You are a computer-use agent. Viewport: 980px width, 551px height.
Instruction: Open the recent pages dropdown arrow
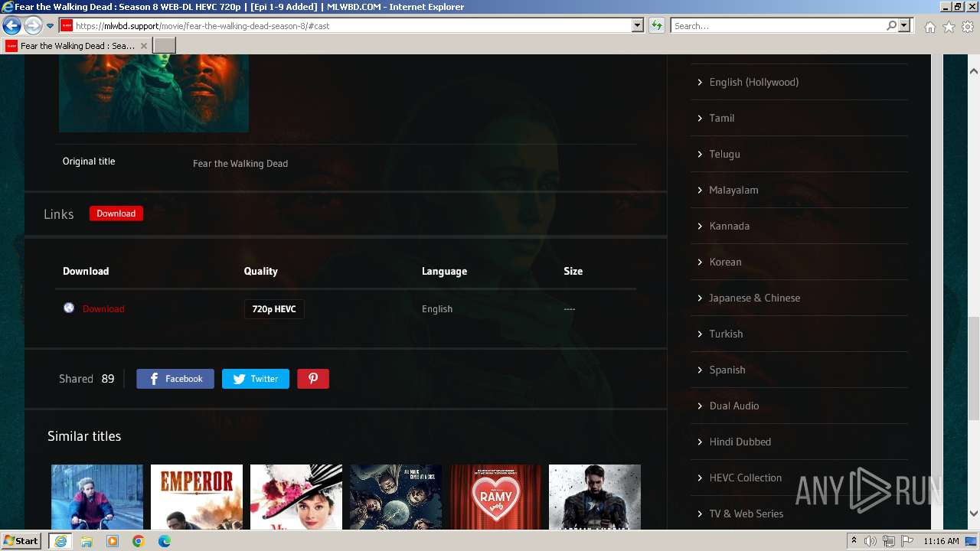click(50, 26)
